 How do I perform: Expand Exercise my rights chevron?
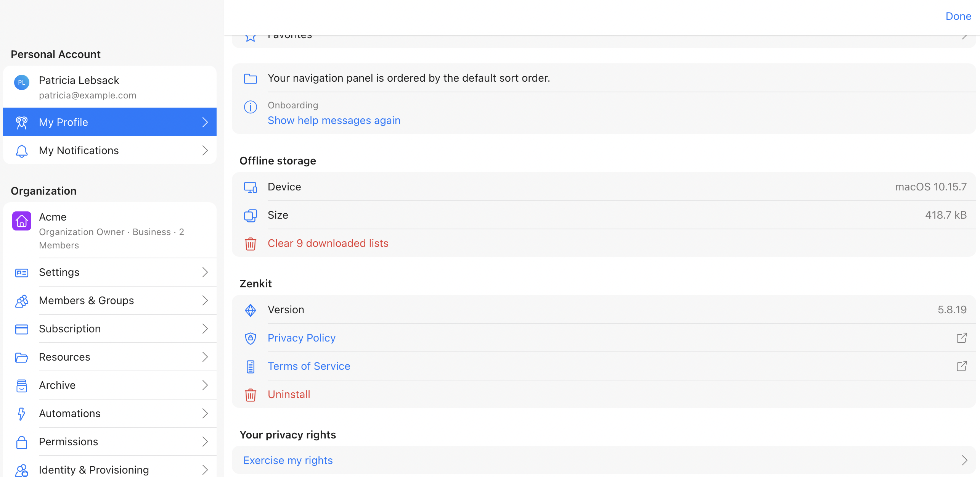coord(964,460)
